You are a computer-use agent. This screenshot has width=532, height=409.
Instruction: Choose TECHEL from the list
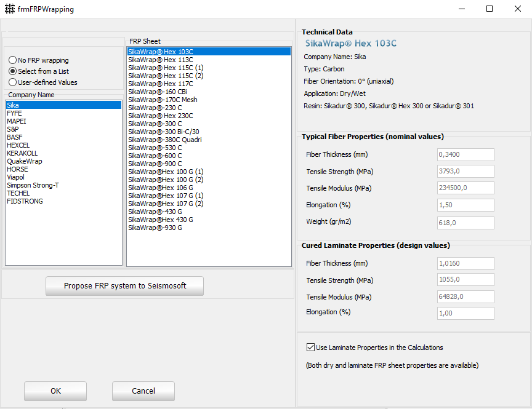[x=63, y=193]
